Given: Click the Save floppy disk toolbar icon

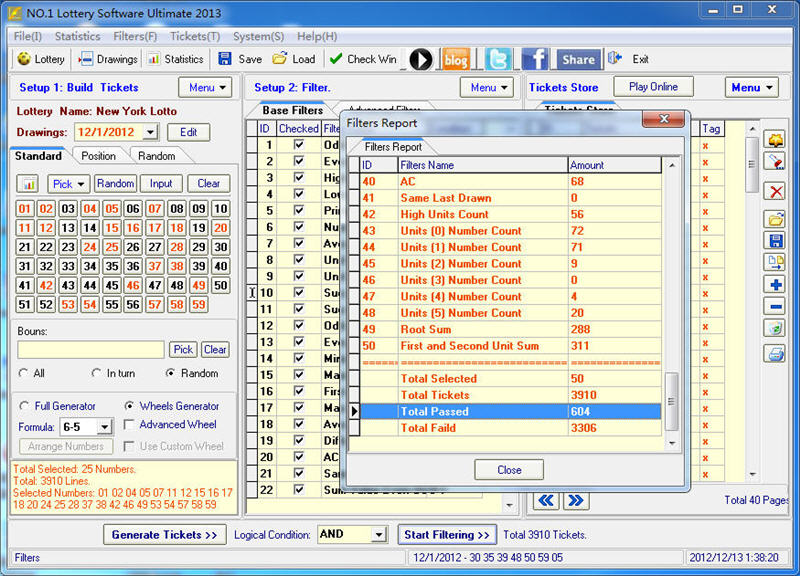Looking at the screenshot, I should tap(225, 59).
